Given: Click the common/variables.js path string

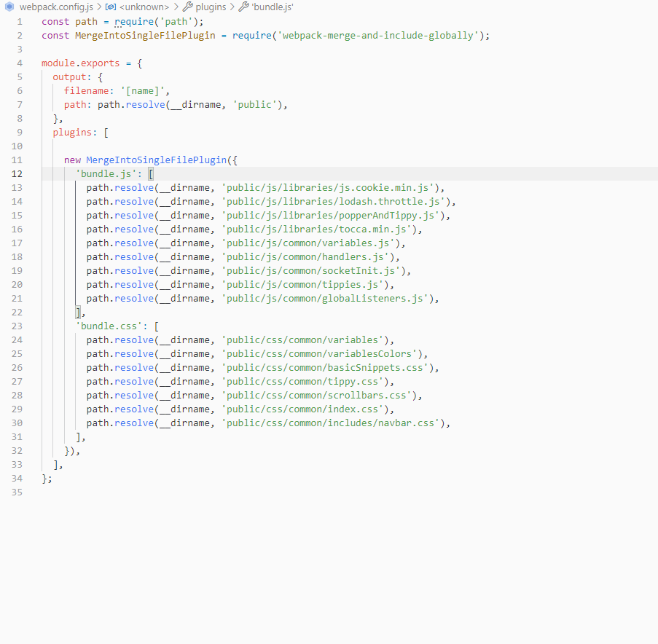Looking at the screenshot, I should click(308, 243).
